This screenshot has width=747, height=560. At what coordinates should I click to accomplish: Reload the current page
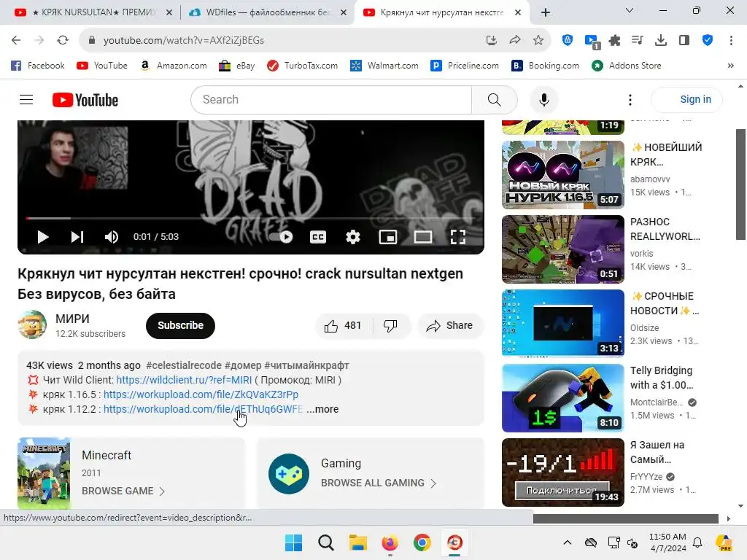63,41
